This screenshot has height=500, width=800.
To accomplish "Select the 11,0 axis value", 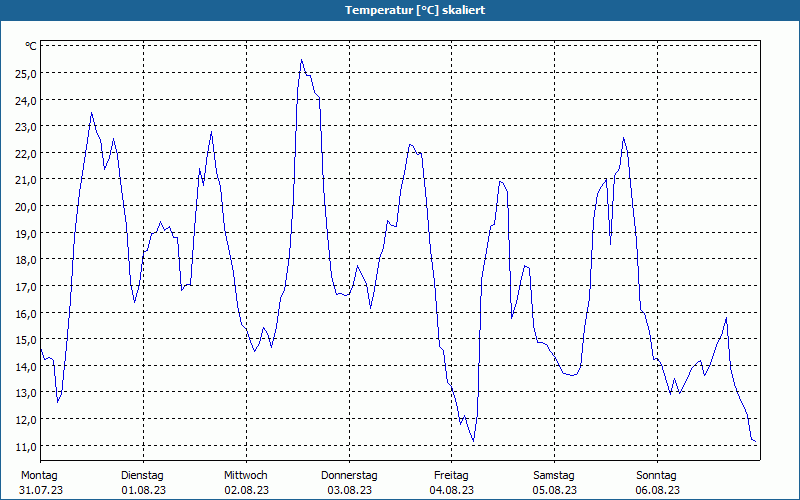I will tap(26, 446).
